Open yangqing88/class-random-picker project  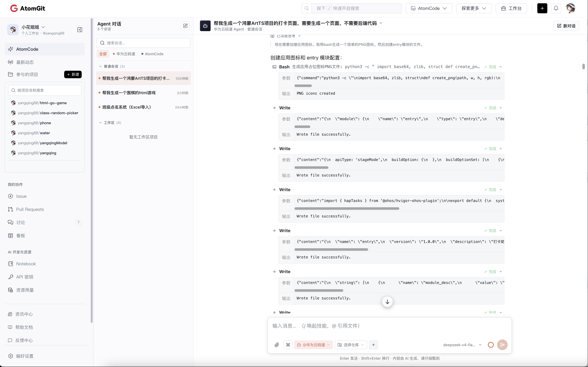point(45,113)
